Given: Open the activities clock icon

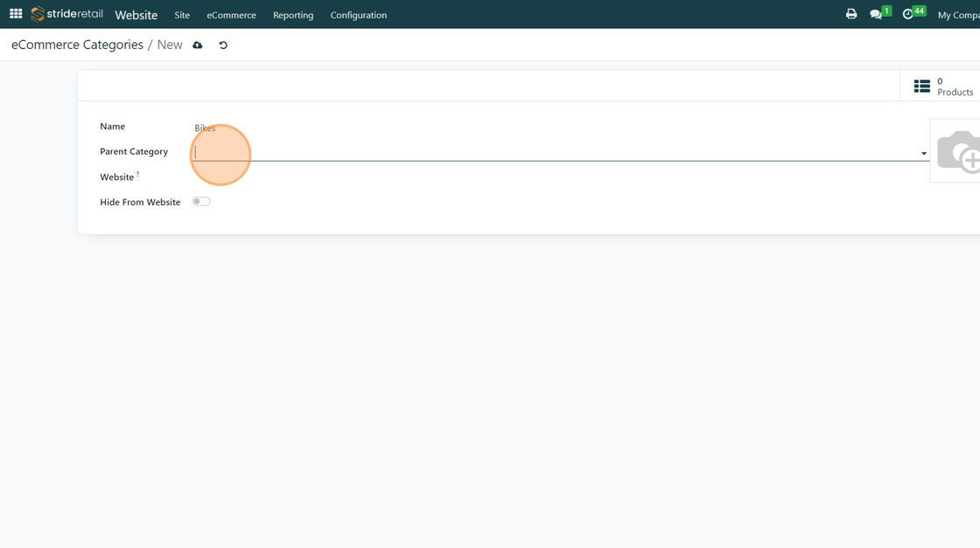Looking at the screenshot, I should tap(908, 14).
